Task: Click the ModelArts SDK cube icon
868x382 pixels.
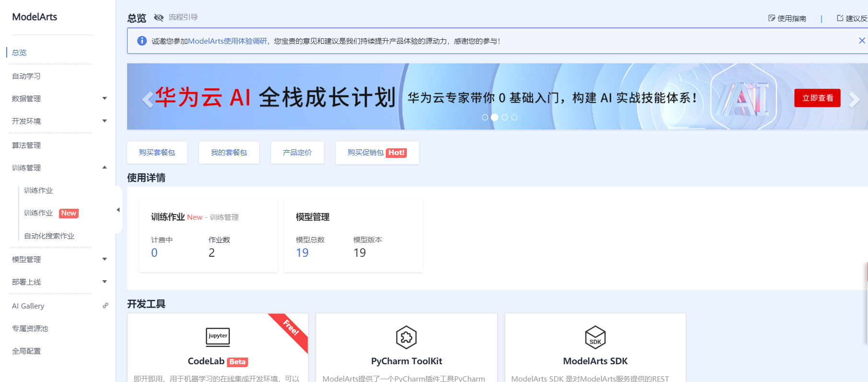Action: [595, 337]
